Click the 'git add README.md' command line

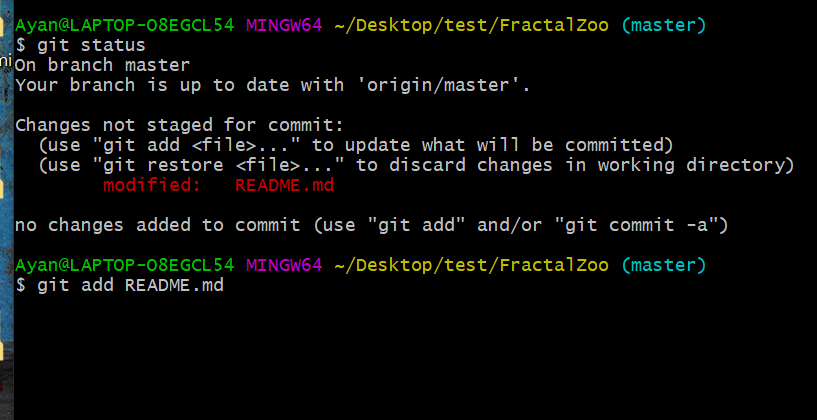[x=130, y=285]
